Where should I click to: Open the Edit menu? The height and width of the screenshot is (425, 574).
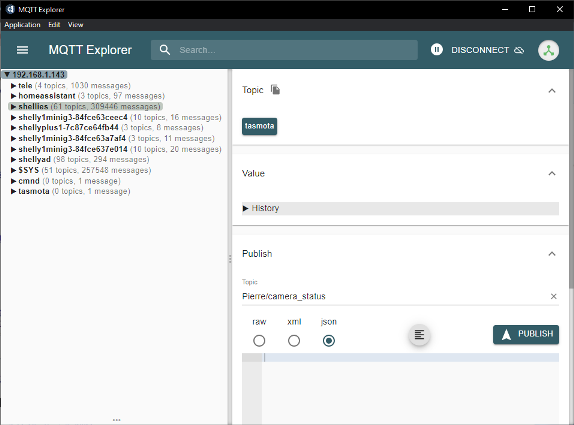point(54,25)
